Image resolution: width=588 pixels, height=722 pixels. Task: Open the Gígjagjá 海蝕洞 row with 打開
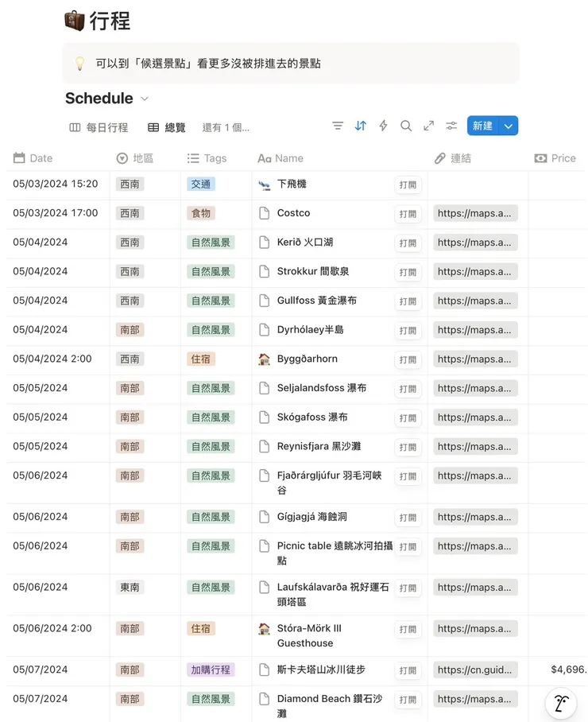point(408,517)
